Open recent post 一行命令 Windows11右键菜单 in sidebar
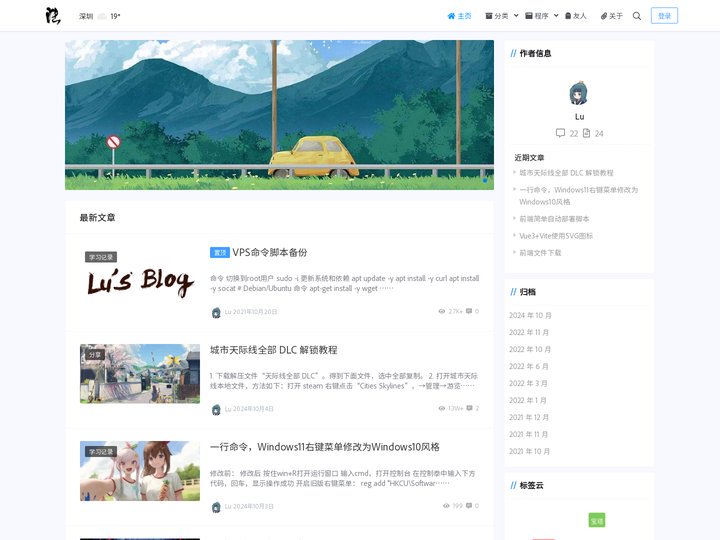Screen dimensions: 720x540 tap(579, 196)
